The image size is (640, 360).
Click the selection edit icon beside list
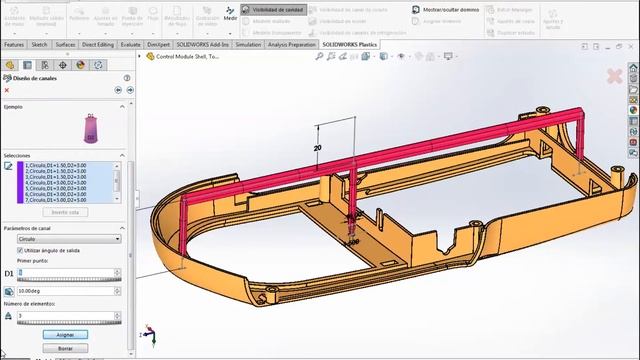(x=8, y=166)
